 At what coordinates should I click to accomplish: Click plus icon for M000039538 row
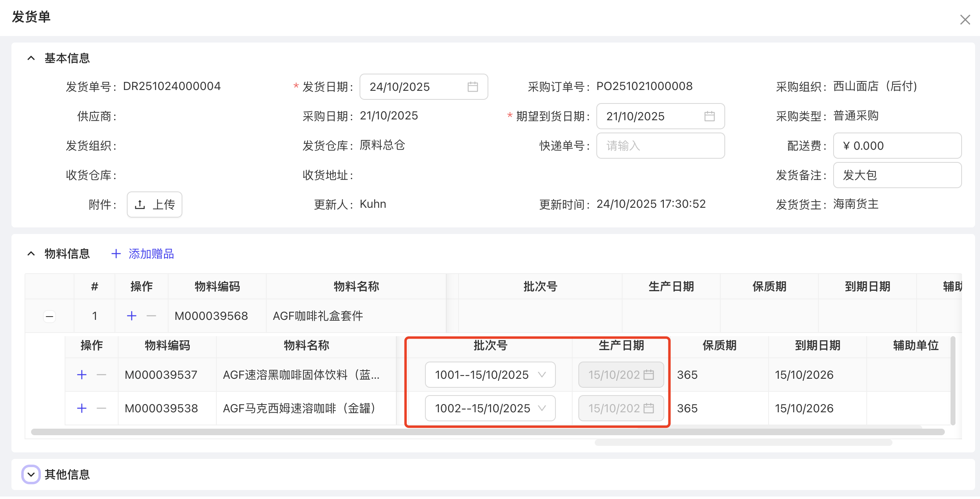[82, 408]
